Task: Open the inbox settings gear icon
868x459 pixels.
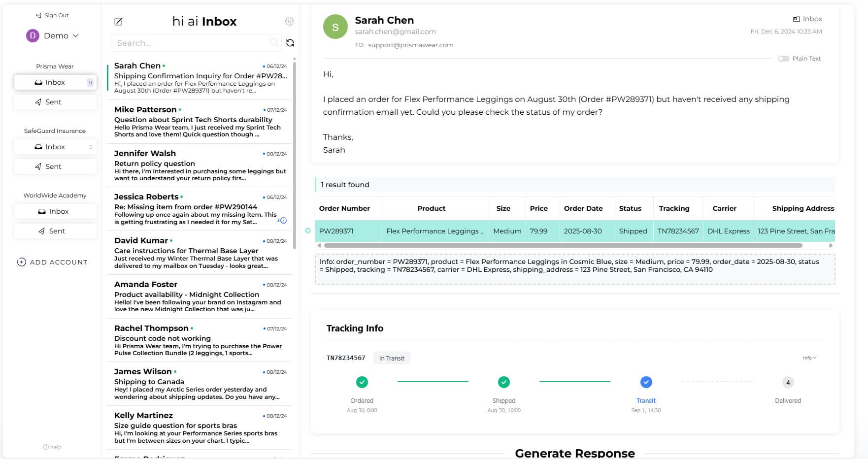Action: (x=290, y=21)
